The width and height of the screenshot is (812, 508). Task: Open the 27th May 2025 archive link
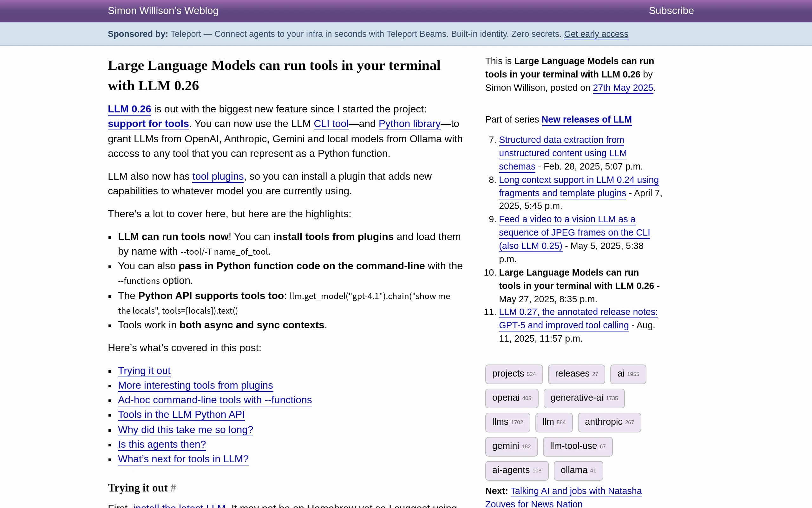point(623,88)
